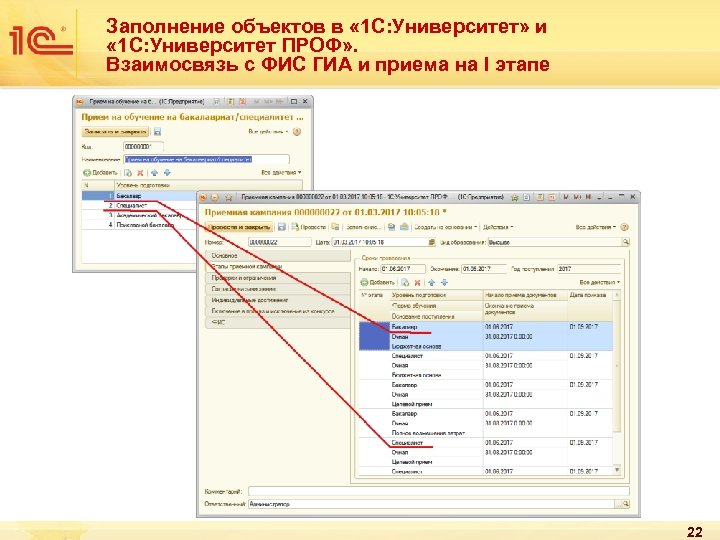Click the save diskette icon in the back window
Screen dimensions: 720x540
point(158,132)
